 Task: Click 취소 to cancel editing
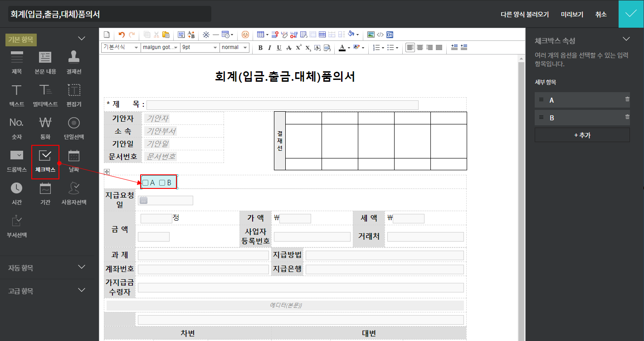[x=601, y=15]
